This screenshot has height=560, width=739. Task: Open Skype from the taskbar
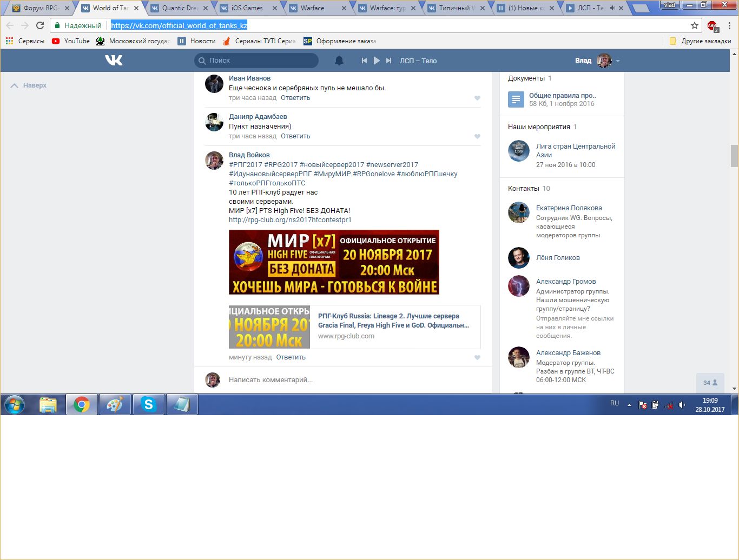pyautogui.click(x=148, y=404)
